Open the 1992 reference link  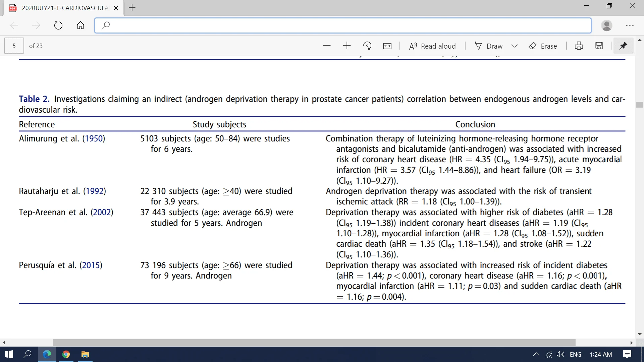point(95,191)
